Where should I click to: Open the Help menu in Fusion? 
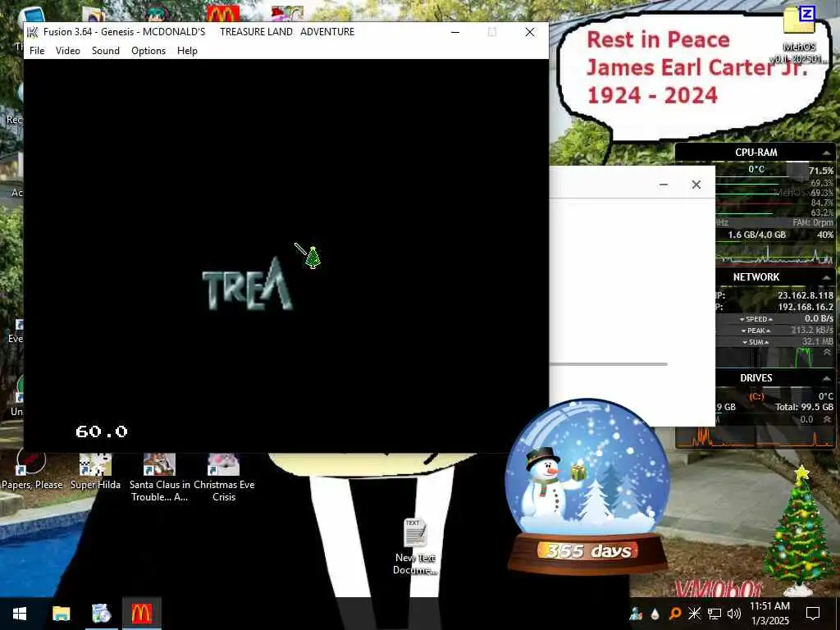(x=187, y=50)
